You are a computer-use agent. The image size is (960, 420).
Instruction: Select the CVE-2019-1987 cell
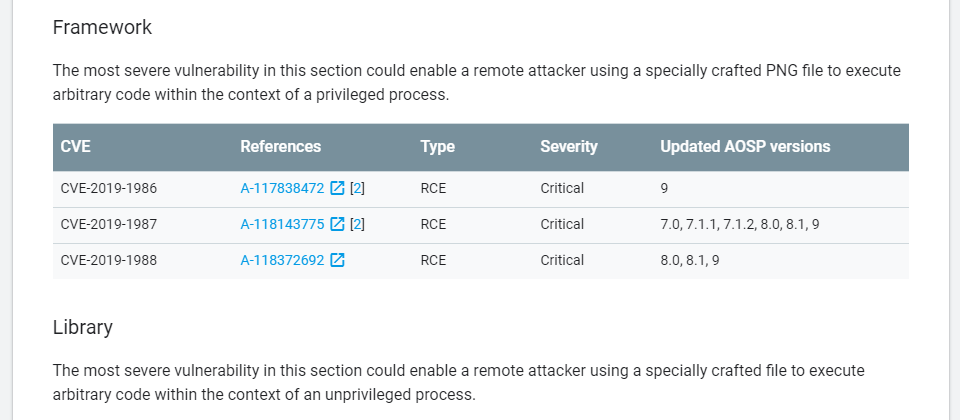(x=143, y=225)
